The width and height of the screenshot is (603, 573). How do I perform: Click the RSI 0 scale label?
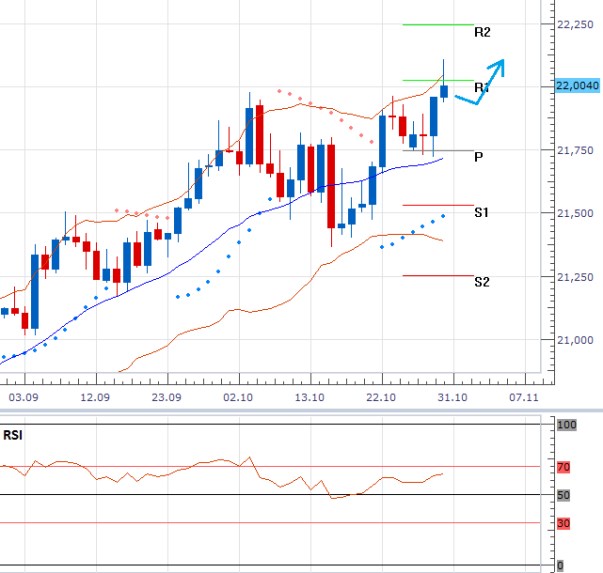tap(560, 566)
